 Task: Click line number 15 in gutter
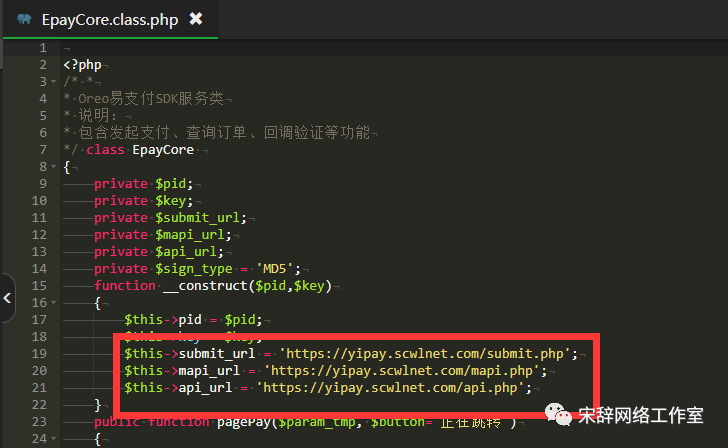point(37,286)
